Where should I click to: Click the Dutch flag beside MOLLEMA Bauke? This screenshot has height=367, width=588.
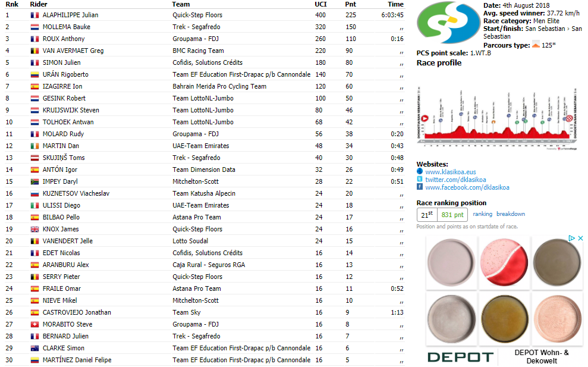click(34, 27)
